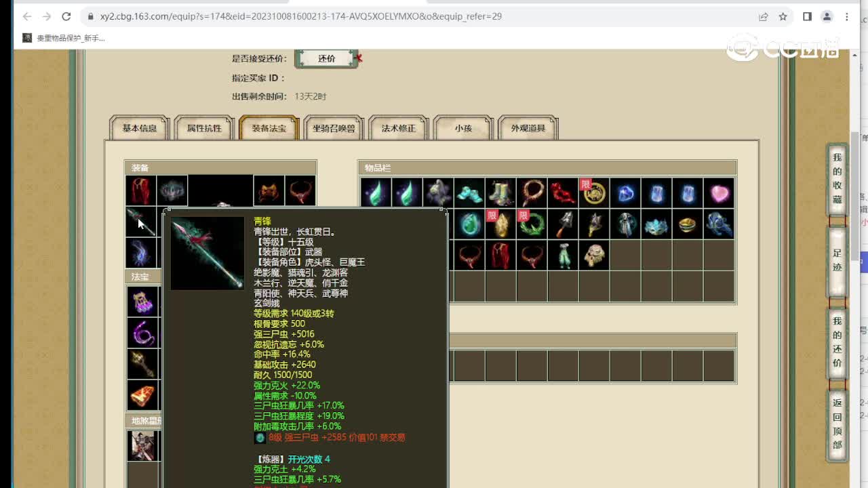The image size is (868, 488).
Task: Select the bronze necklace inventory item
Action: click(x=531, y=192)
